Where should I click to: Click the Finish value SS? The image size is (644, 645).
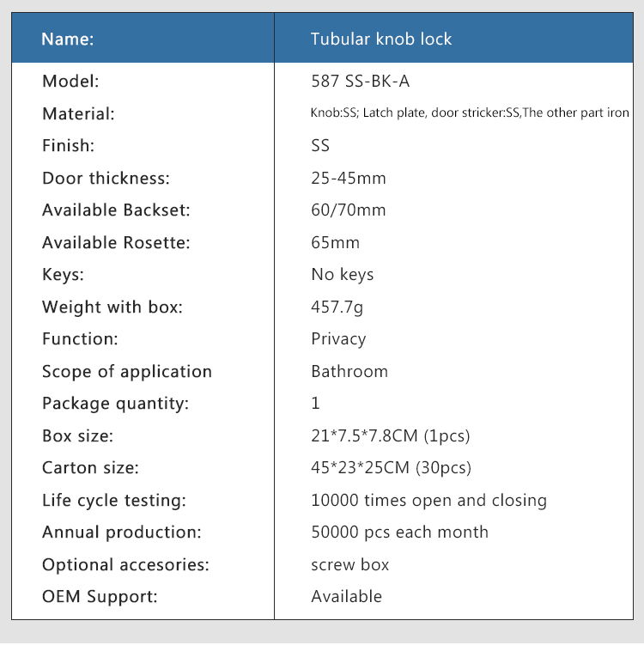tap(320, 146)
